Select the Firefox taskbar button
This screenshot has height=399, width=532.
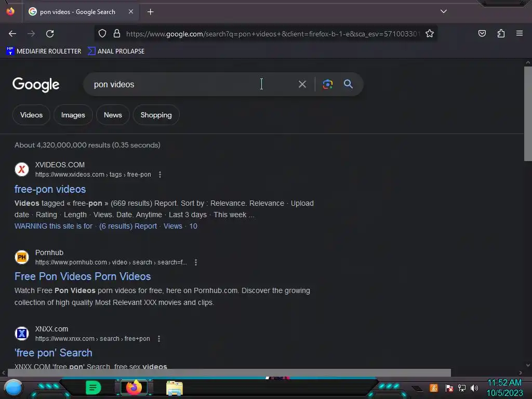point(134,388)
